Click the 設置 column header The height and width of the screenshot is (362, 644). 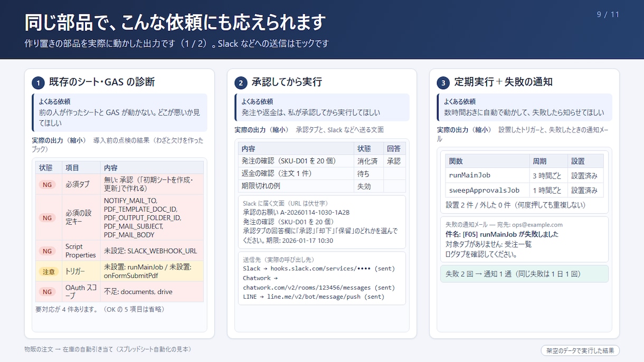click(585, 161)
